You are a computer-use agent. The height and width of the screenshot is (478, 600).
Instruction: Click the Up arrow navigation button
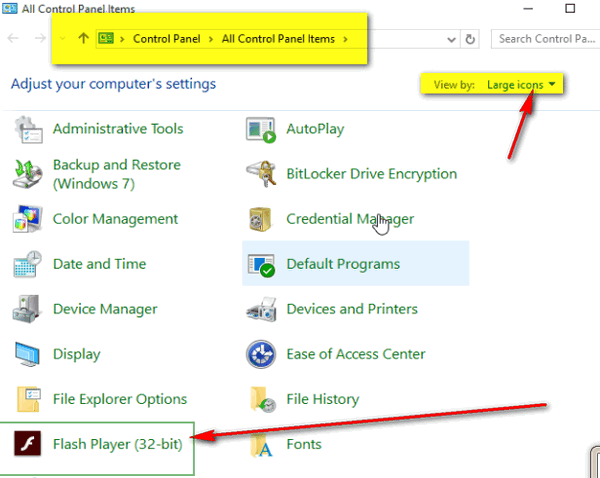coord(83,38)
